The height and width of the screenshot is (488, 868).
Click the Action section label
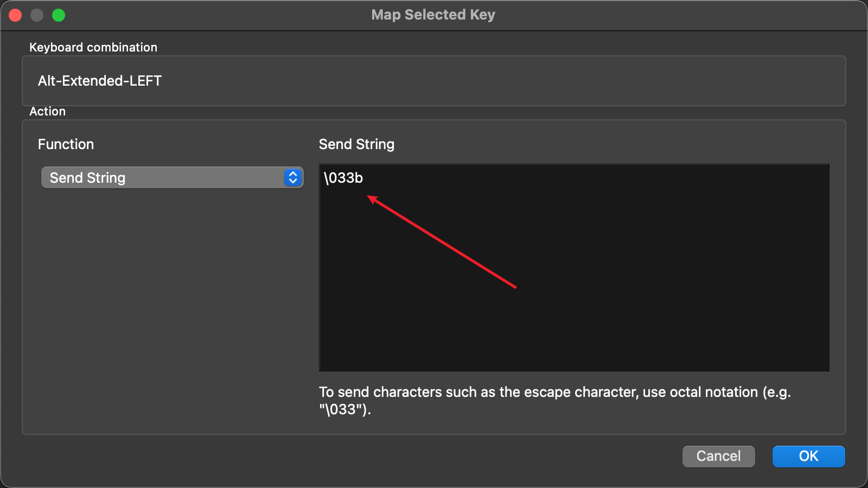(x=47, y=111)
